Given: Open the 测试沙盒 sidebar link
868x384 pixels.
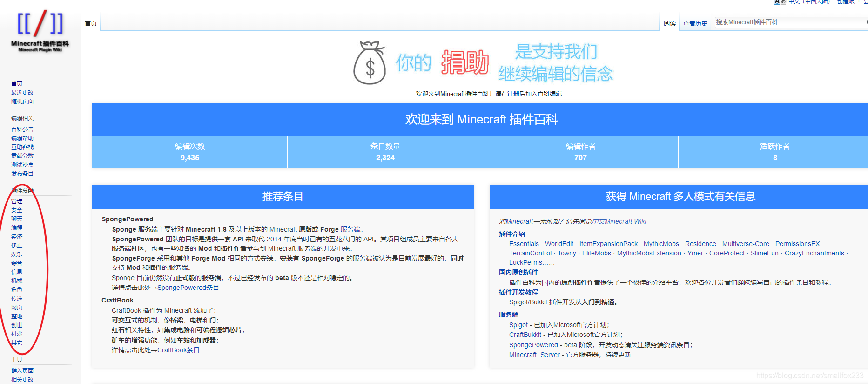Looking at the screenshot, I should pyautogui.click(x=22, y=165).
